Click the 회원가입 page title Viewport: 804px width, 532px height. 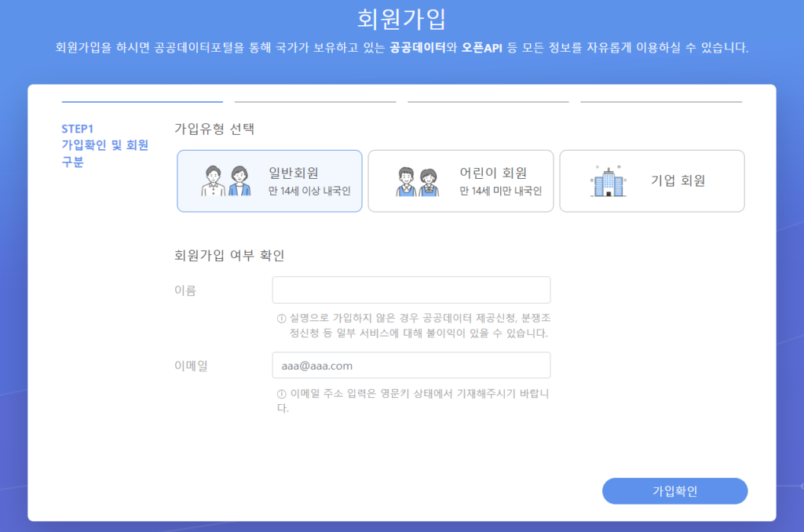[401, 19]
